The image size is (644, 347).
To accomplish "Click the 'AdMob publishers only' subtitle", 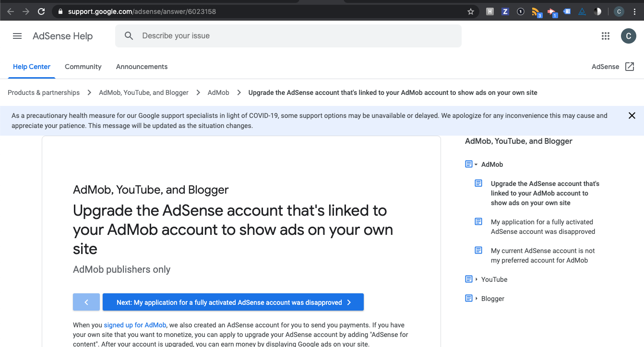I will point(121,269).
